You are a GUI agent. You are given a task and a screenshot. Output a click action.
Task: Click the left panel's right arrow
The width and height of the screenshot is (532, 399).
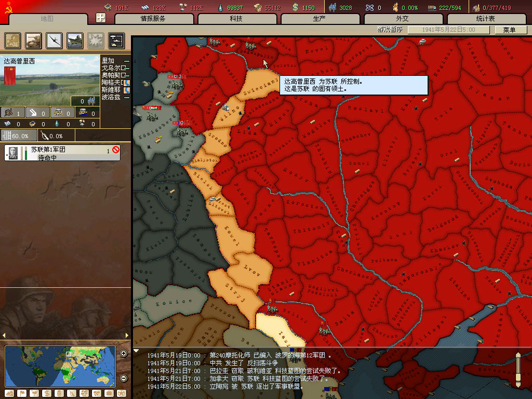(127, 335)
